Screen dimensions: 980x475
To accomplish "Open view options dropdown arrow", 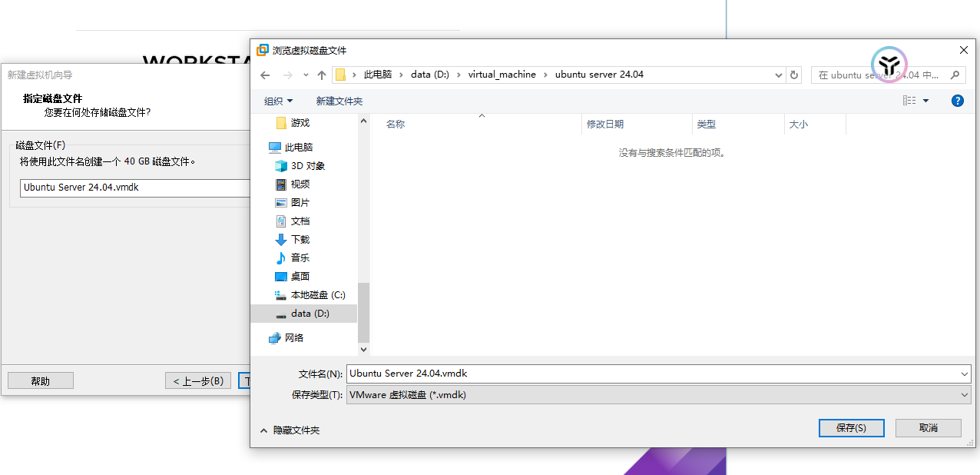I will coord(925,101).
